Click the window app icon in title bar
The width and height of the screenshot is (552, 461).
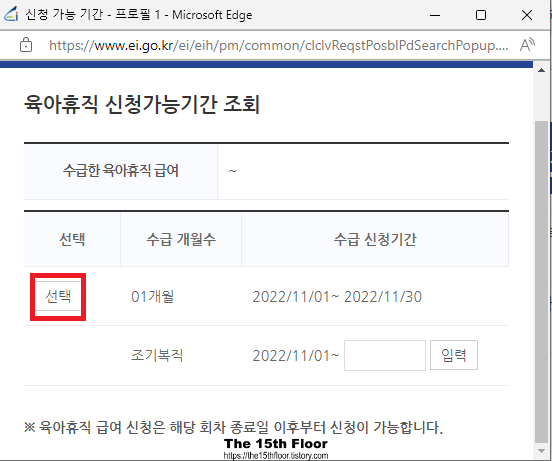(11, 14)
